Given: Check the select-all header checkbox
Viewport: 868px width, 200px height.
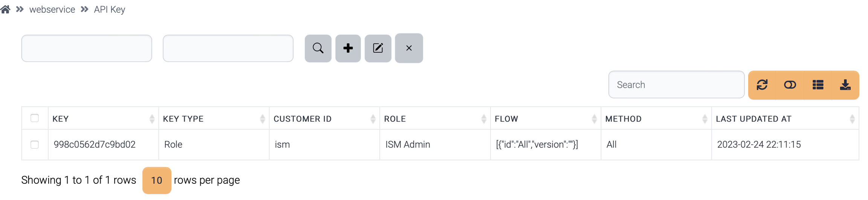Looking at the screenshot, I should pyautogui.click(x=35, y=118).
